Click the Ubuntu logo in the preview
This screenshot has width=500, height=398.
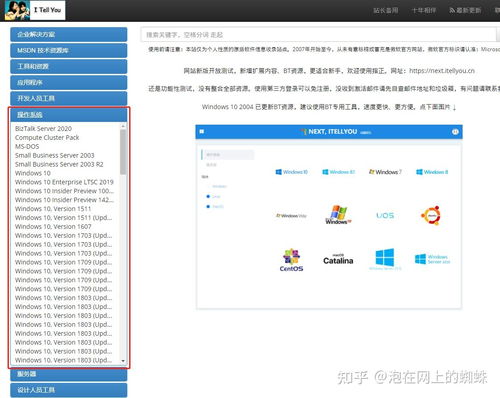[431, 215]
